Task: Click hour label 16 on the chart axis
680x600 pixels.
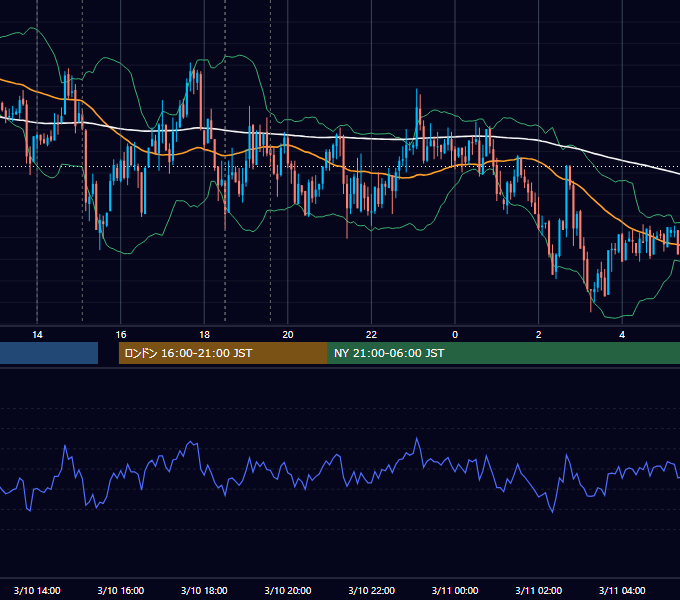Action: click(121, 334)
